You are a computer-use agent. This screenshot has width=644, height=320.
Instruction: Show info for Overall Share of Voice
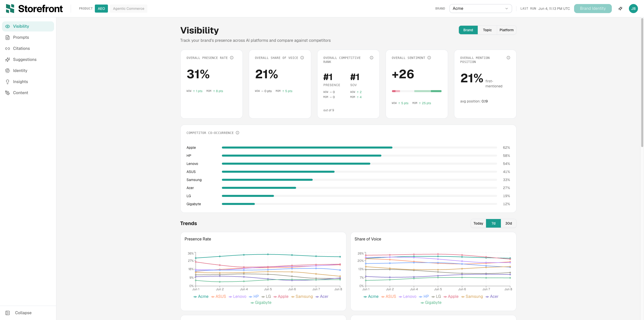(302, 58)
